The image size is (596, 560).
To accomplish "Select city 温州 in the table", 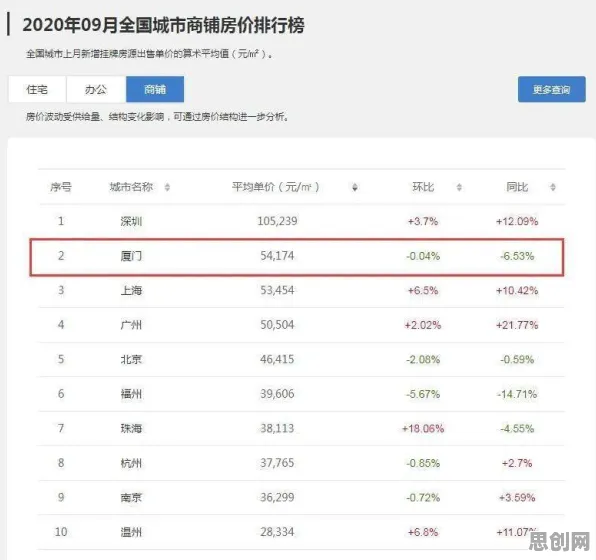I will click(131, 532).
